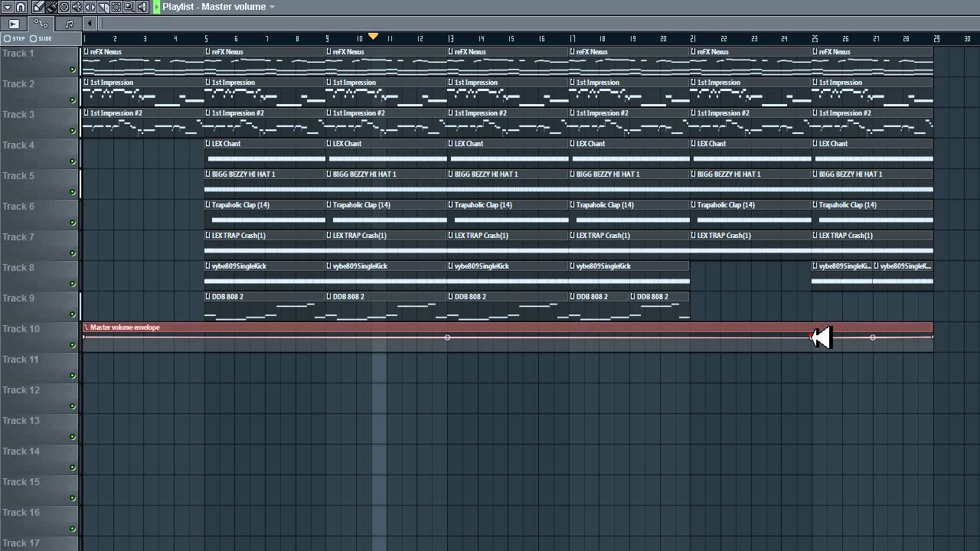Switch to the audio clips tab
Image resolution: width=980 pixels, height=551 pixels.
coord(14,24)
